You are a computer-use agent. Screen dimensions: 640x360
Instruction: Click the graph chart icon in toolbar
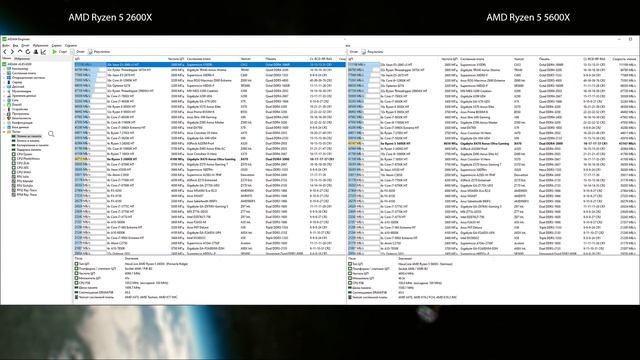43,52
